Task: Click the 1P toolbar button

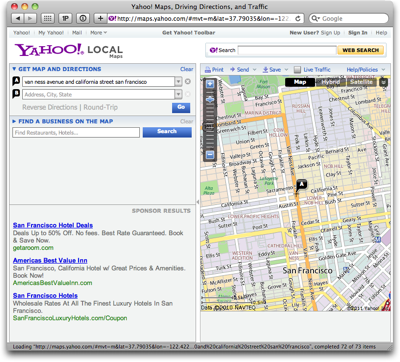Action: pos(65,18)
